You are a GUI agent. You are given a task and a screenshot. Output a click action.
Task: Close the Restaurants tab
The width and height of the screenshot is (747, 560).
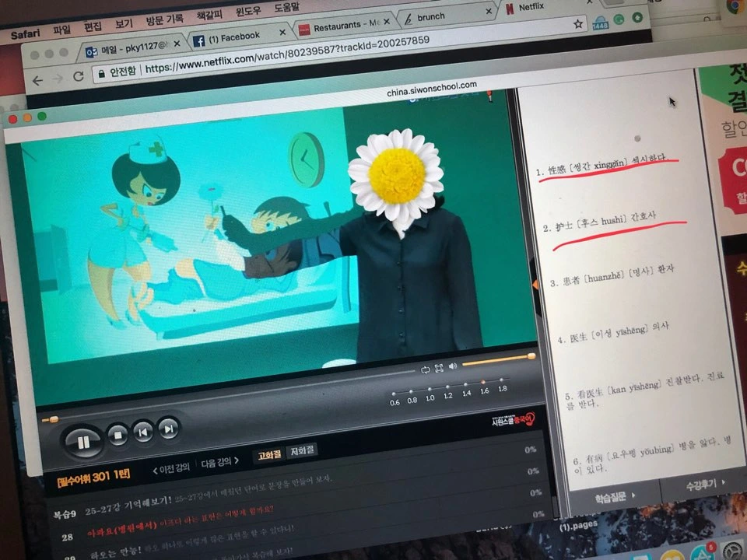pyautogui.click(x=387, y=22)
